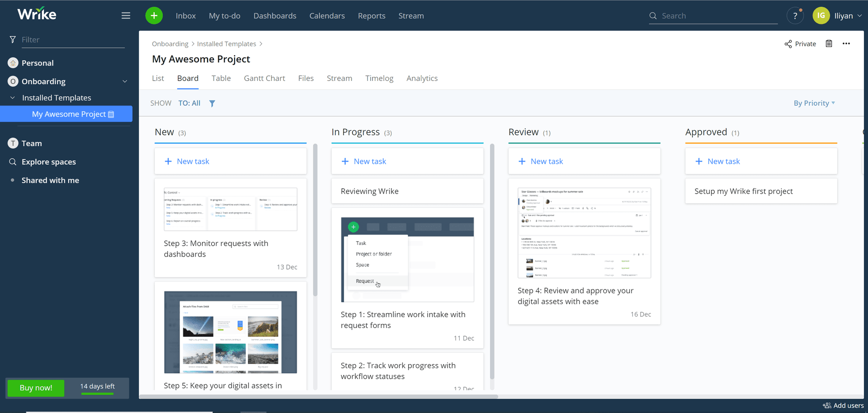Open the green new item creation menu

point(154,15)
